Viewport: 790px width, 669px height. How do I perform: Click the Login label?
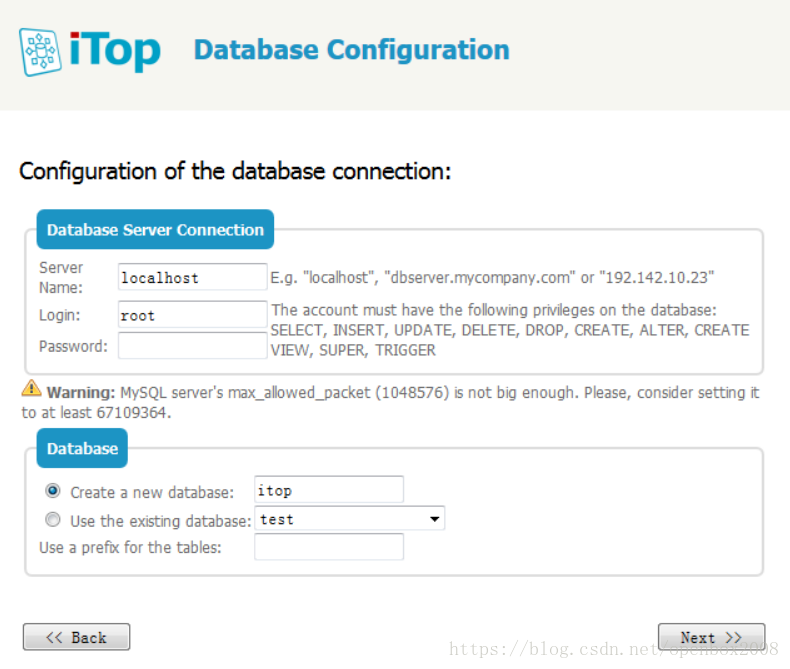[x=59, y=315]
